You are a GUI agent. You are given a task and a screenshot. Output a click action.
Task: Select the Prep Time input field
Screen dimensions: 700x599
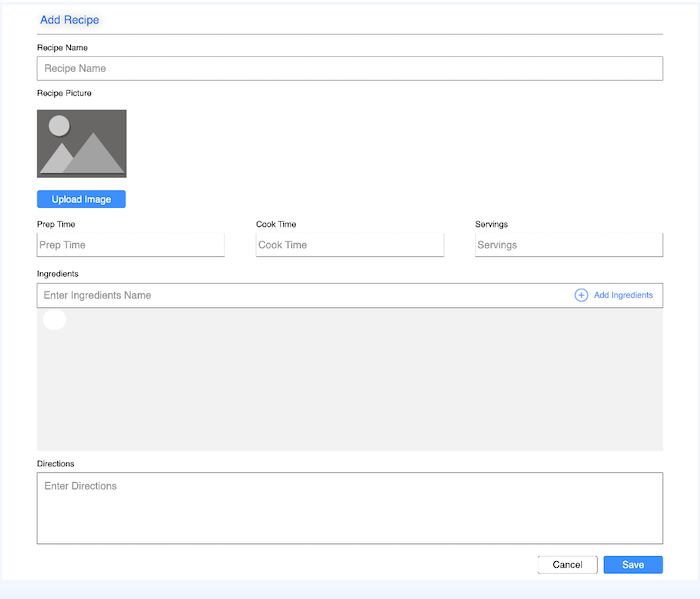click(x=131, y=245)
